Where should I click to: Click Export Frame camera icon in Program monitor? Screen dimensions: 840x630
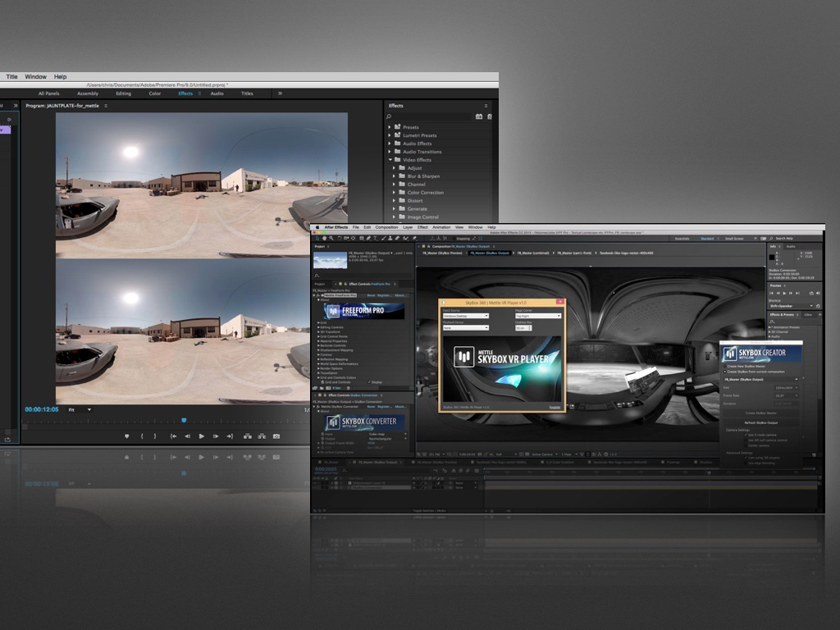click(x=276, y=436)
